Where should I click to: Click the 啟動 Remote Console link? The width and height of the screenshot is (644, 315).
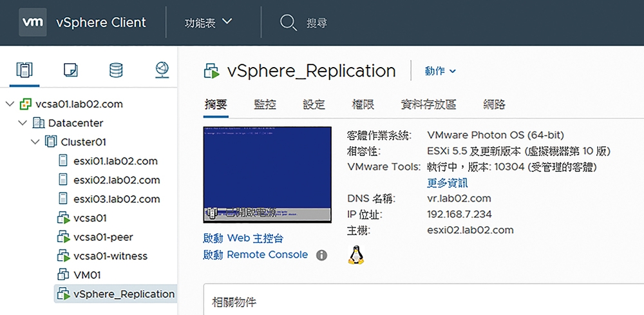[x=256, y=255]
